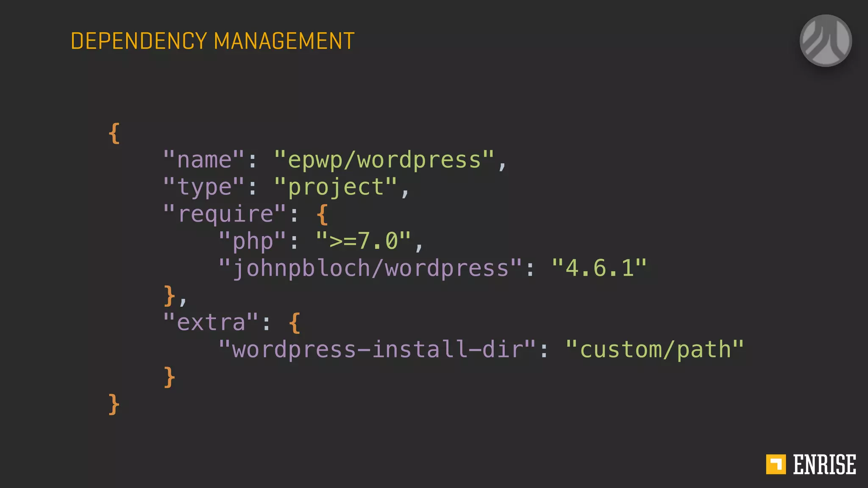Click the "4.6.1" version value
Image resolution: width=868 pixels, height=488 pixels.
pyautogui.click(x=599, y=268)
